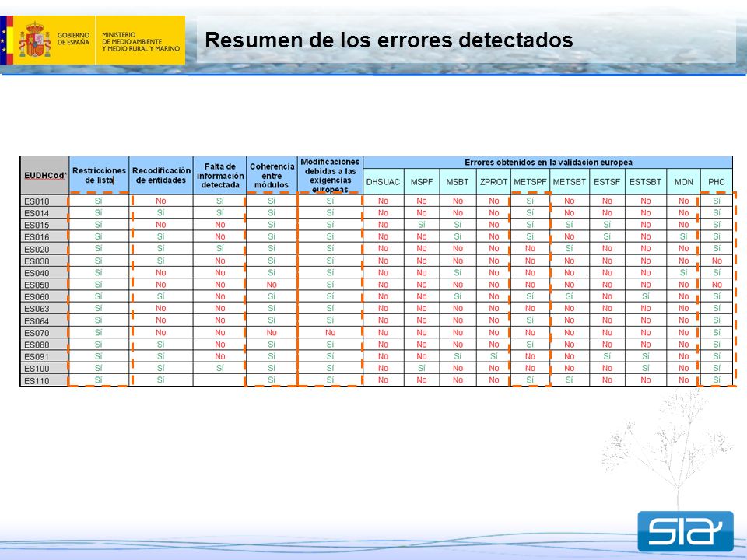747x560 pixels.
Task: Select 'Modificaciones debidas a las exigencias europeas' header
Action: point(330,175)
